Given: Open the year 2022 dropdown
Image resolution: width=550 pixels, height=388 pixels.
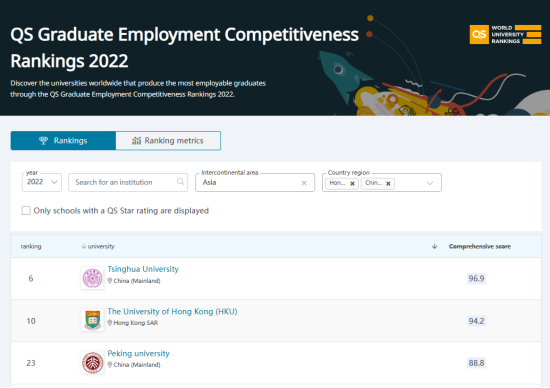Looking at the screenshot, I should pos(42,182).
